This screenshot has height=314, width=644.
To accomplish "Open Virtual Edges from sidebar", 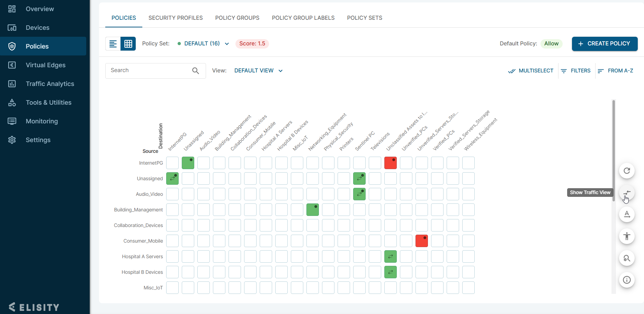I will 45,65.
